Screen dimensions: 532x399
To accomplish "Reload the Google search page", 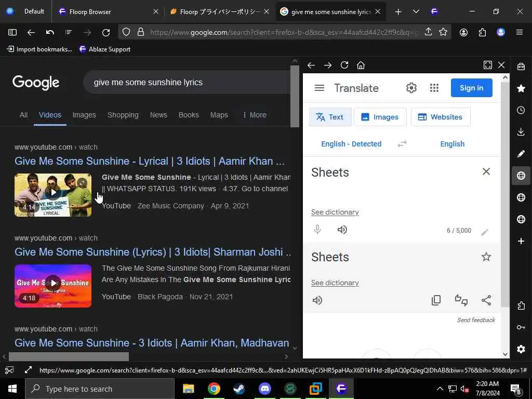I will (106, 32).
